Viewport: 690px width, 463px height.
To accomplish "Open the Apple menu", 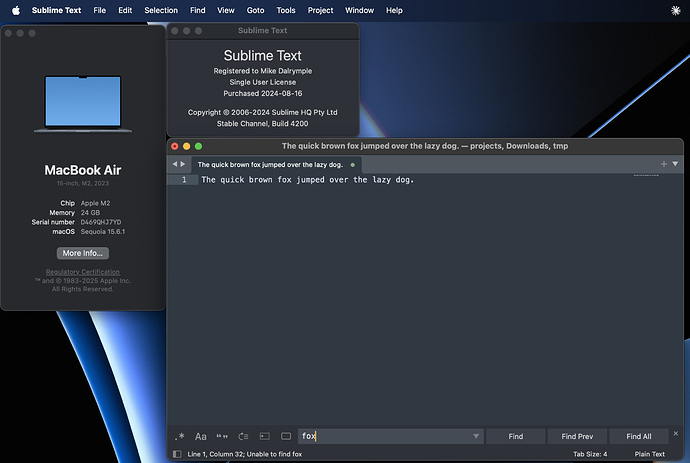I will pos(15,10).
